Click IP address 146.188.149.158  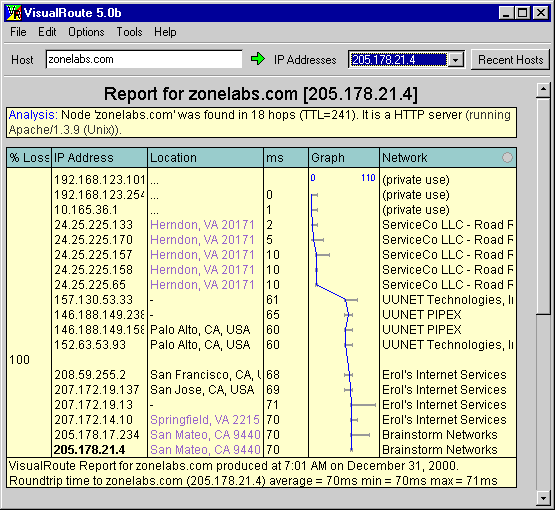click(x=99, y=330)
